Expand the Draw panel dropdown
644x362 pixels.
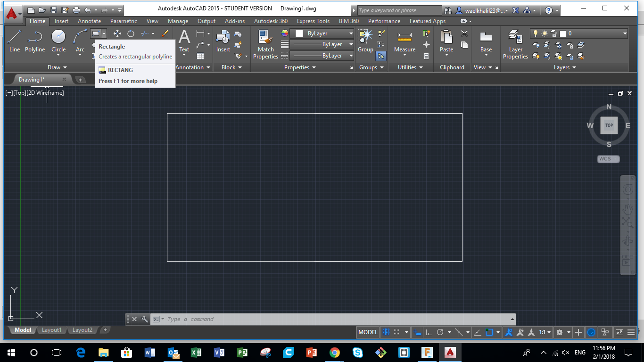58,67
